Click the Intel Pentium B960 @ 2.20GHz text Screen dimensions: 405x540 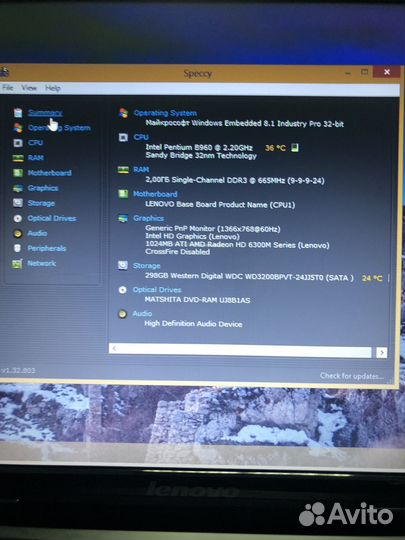(199, 147)
